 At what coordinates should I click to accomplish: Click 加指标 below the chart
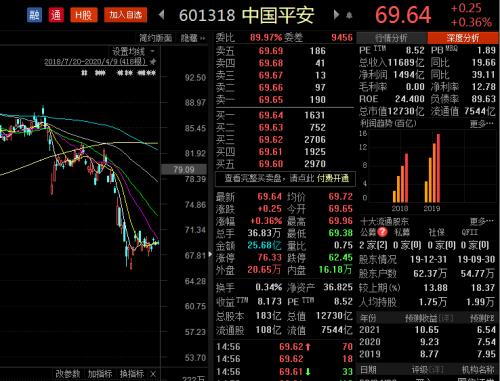click(x=100, y=374)
